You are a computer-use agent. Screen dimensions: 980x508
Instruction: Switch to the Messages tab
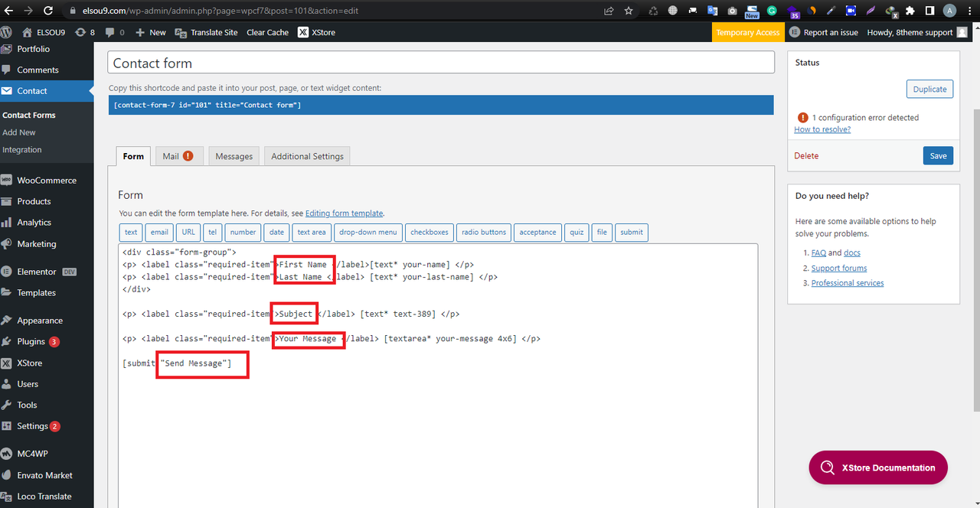(234, 156)
